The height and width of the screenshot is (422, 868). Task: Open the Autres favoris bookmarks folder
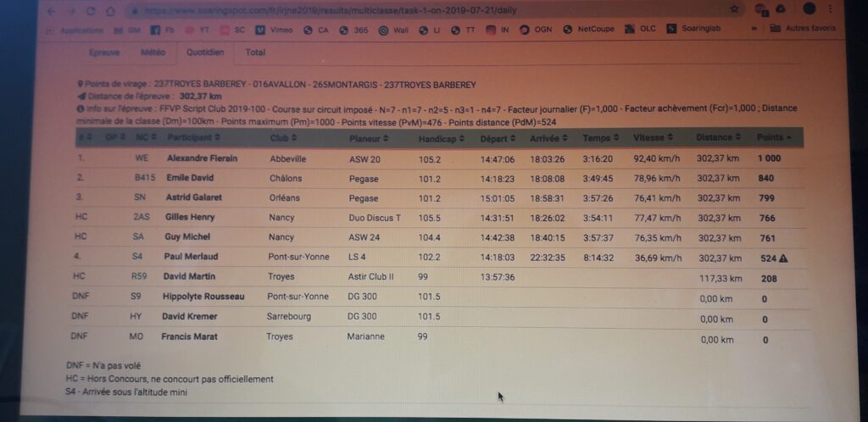[804, 28]
